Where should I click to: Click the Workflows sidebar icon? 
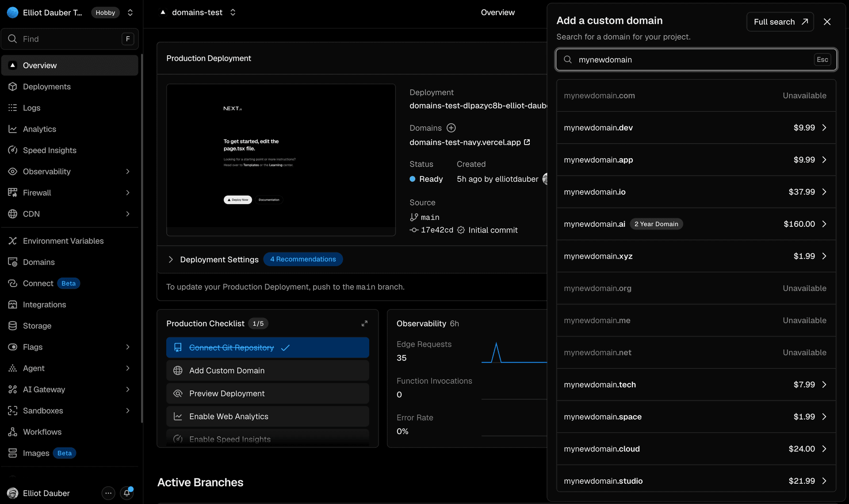tap(13, 432)
